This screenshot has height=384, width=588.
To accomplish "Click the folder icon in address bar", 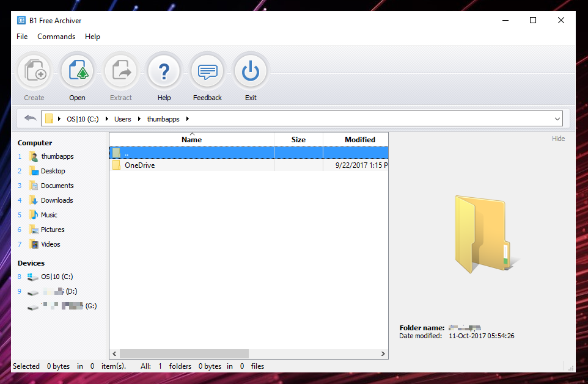I will point(49,119).
